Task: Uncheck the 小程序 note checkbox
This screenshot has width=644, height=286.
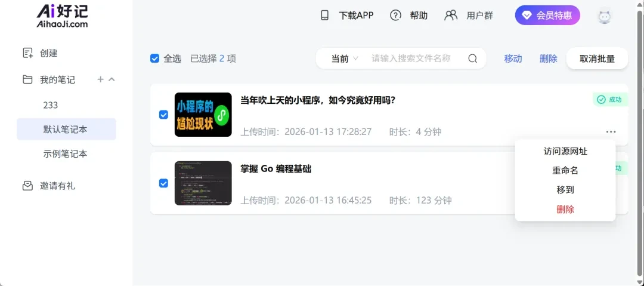Action: click(x=163, y=115)
